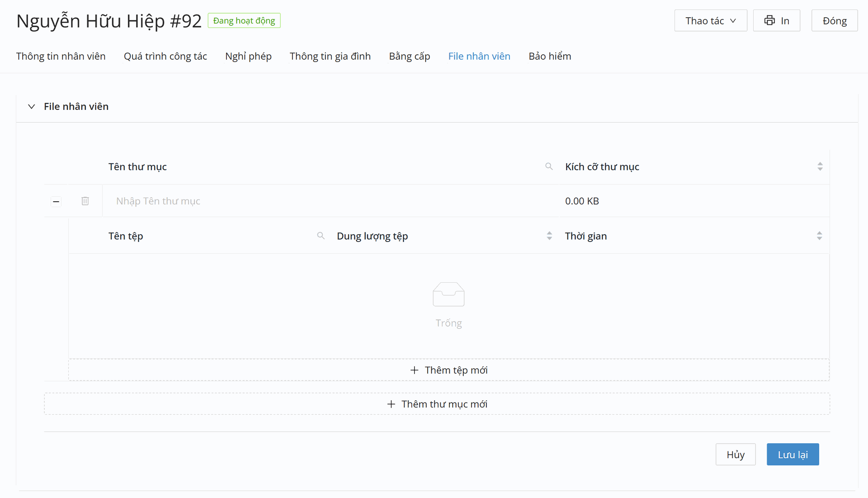
Task: Collapse the File nhân viên section chevron
Action: 31,107
